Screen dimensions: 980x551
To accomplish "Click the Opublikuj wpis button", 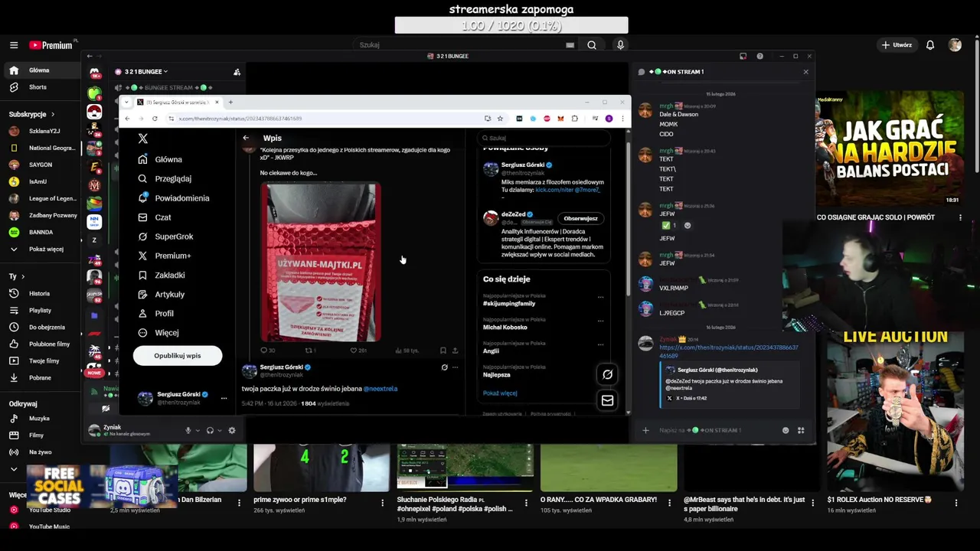I will [178, 356].
